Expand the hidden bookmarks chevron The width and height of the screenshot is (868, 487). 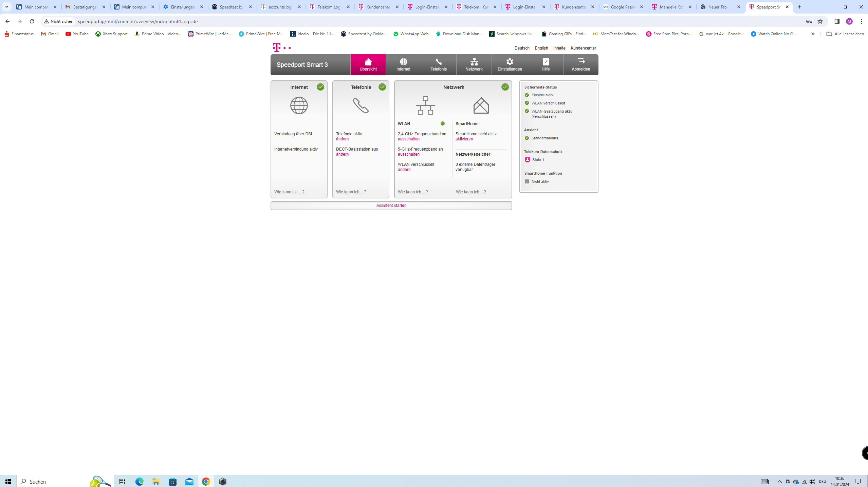813,34
